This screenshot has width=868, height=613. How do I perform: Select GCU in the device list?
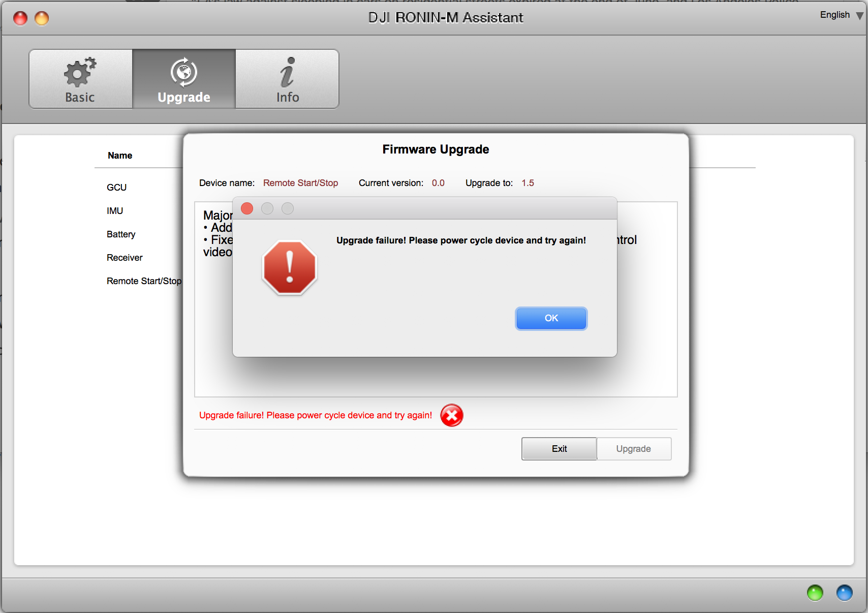pos(116,188)
